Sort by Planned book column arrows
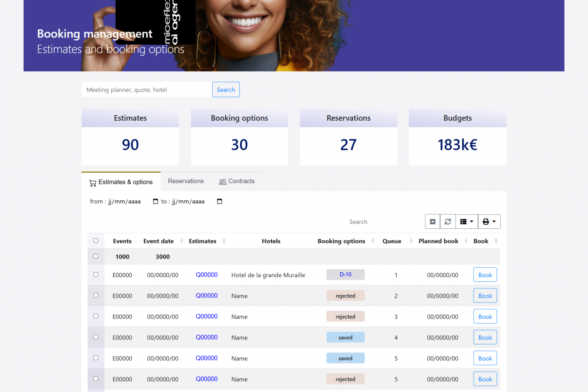 coord(465,241)
